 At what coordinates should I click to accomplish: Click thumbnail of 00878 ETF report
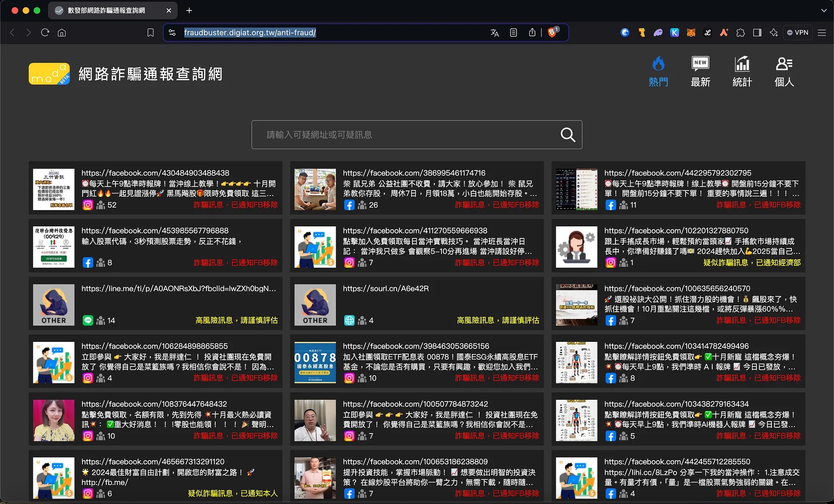pos(315,362)
